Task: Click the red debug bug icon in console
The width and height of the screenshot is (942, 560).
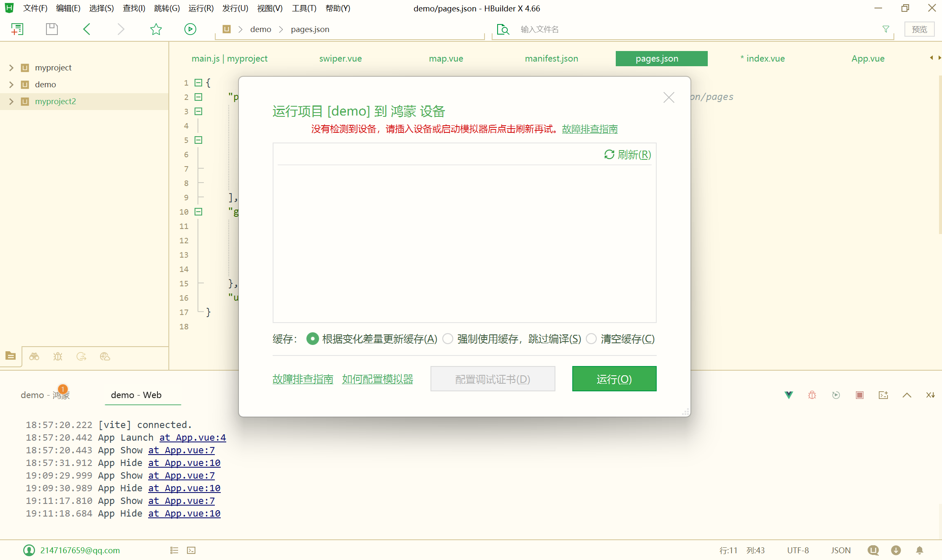Action: click(x=812, y=395)
